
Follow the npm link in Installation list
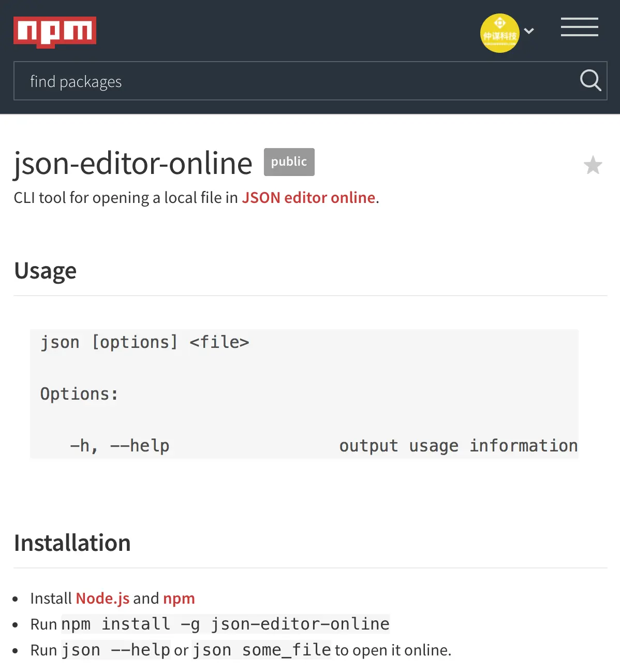click(179, 598)
